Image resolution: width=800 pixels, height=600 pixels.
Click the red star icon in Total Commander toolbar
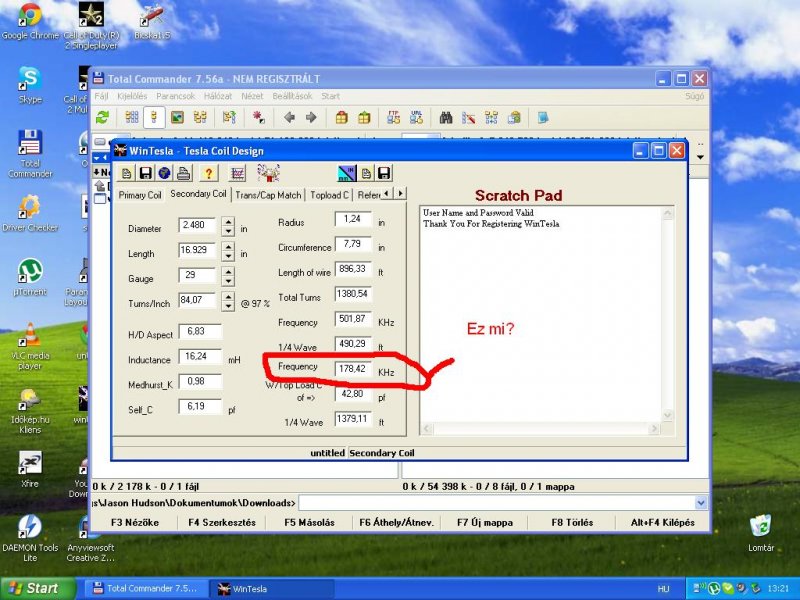coord(259,118)
